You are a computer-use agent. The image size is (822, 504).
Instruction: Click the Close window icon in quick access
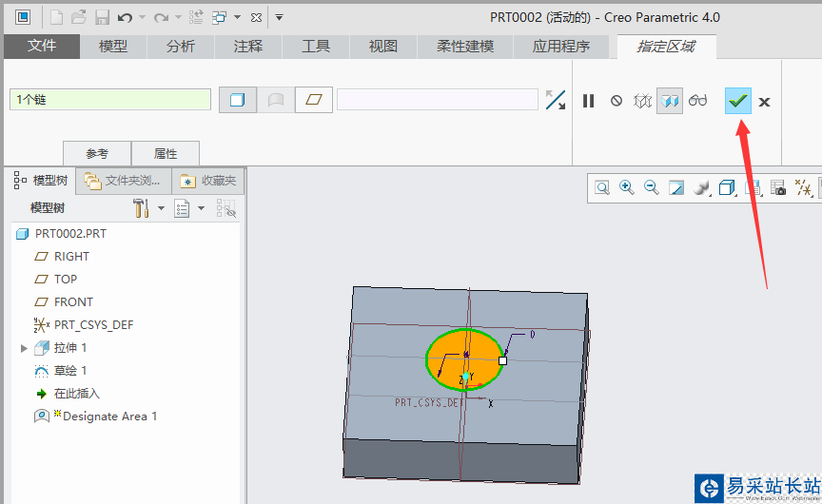[x=256, y=18]
